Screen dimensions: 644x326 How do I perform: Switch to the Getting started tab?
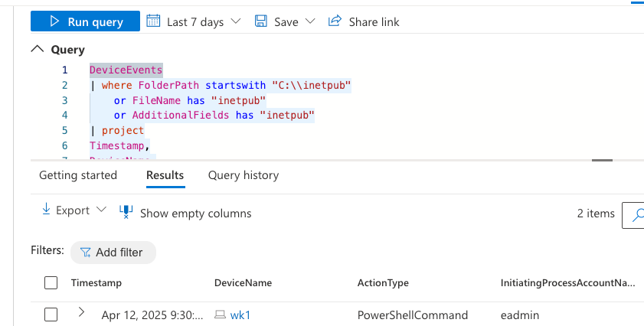(78, 175)
